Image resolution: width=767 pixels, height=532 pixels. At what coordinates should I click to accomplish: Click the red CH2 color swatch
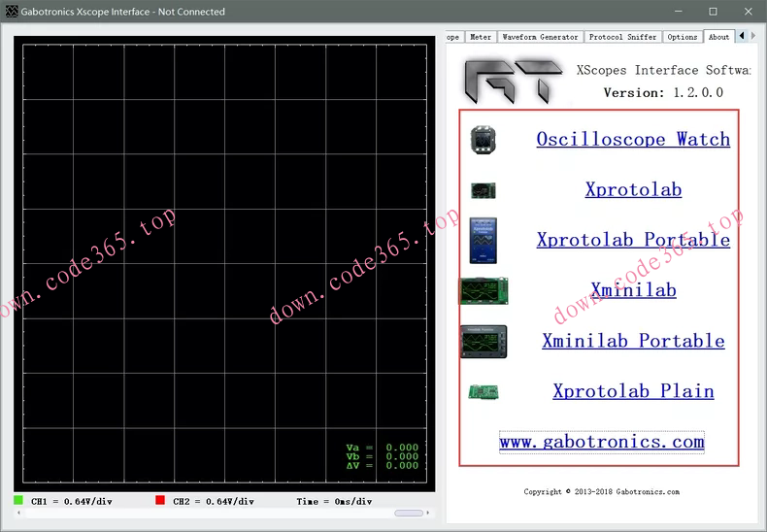pos(160,500)
